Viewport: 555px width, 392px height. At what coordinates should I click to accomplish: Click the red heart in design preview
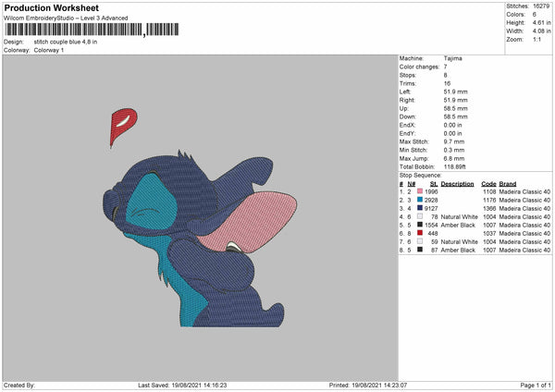[123, 127]
